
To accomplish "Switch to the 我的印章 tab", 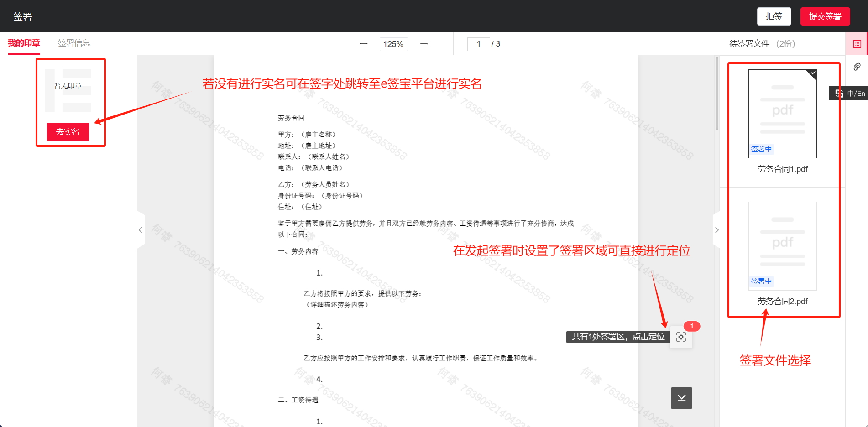I will point(24,43).
